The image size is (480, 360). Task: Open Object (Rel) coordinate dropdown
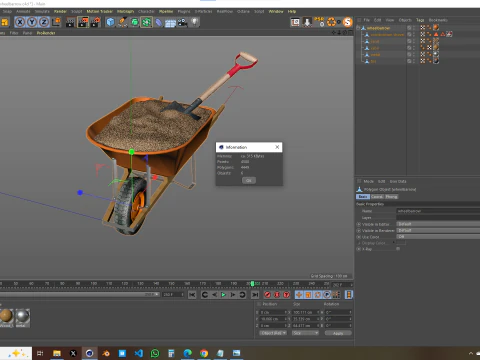click(273, 333)
